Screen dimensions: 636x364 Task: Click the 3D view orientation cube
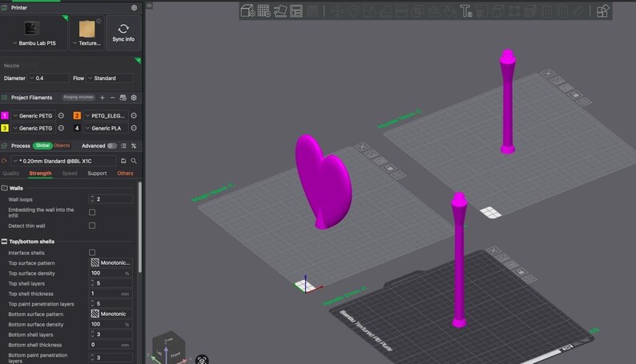pos(169,349)
